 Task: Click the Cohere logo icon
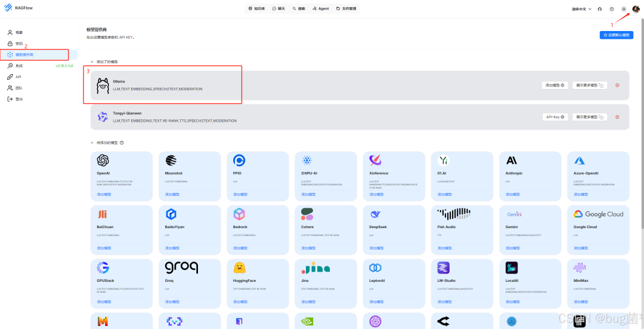(x=307, y=214)
